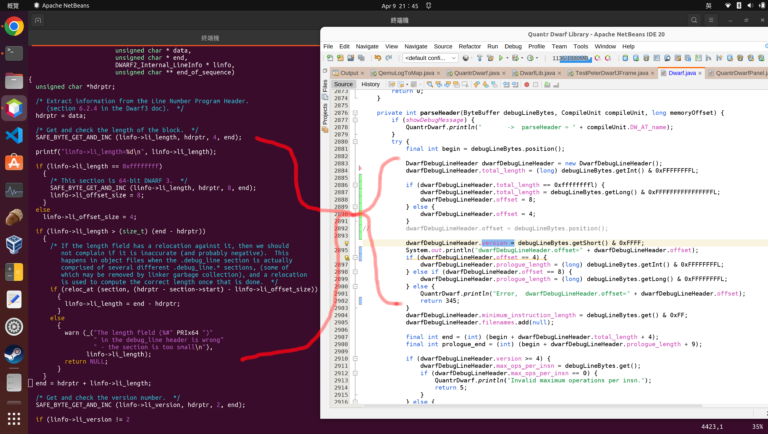Click the Redo arrow in NetBeans toolbar
Image resolution: width=768 pixels, height=434 pixels.
[x=388, y=58]
